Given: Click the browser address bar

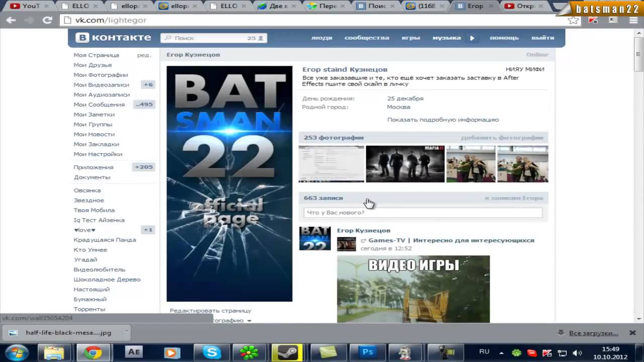Looking at the screenshot, I should (x=319, y=20).
